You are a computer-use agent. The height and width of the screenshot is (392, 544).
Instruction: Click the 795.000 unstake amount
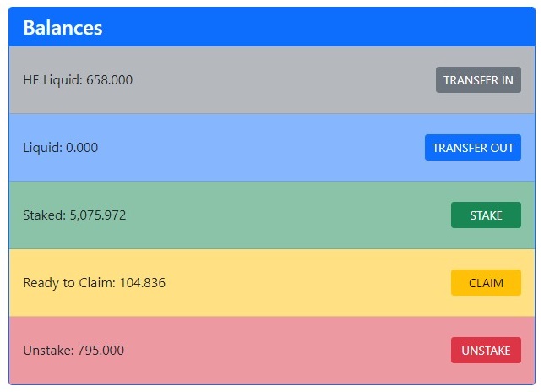(101, 351)
